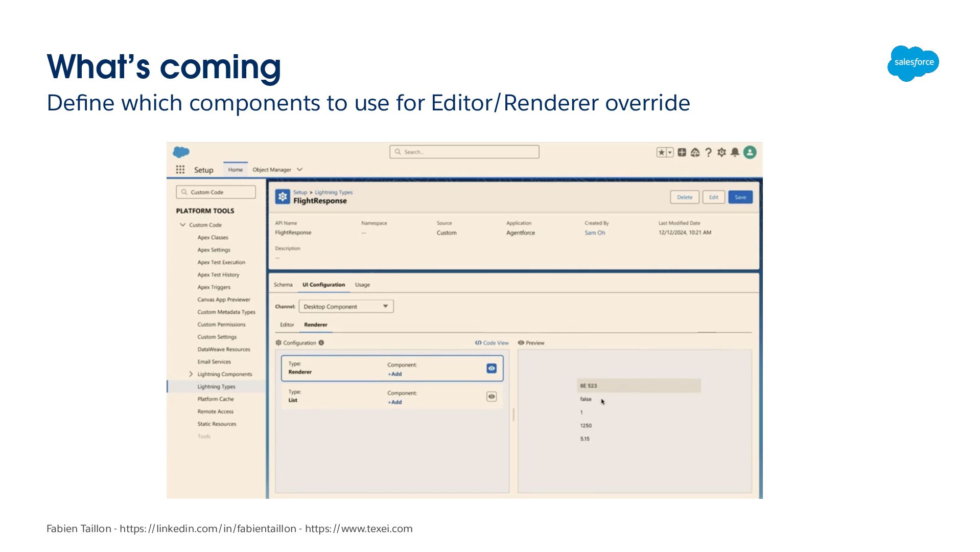Click the Configuration info icon
This screenshot has width=980, height=552.
pos(321,343)
